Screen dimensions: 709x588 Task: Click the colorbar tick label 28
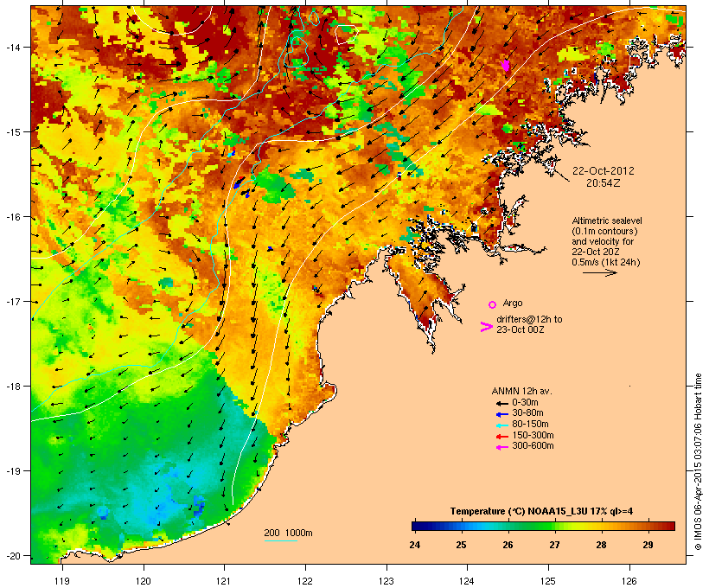(x=601, y=545)
